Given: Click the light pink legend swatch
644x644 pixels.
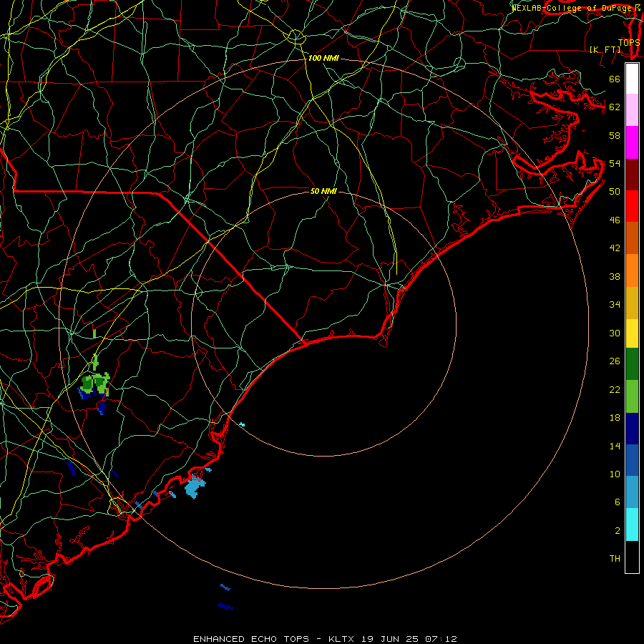Looking at the screenshot, I should (x=632, y=110).
